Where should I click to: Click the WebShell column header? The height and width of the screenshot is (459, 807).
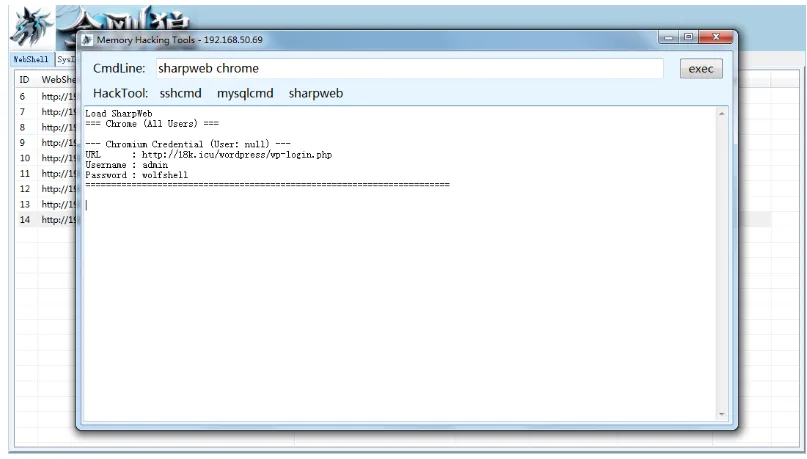[x=58, y=80]
